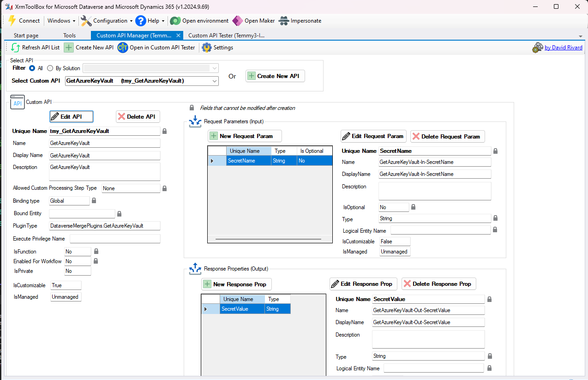Click the Is Optional column header

click(x=314, y=151)
